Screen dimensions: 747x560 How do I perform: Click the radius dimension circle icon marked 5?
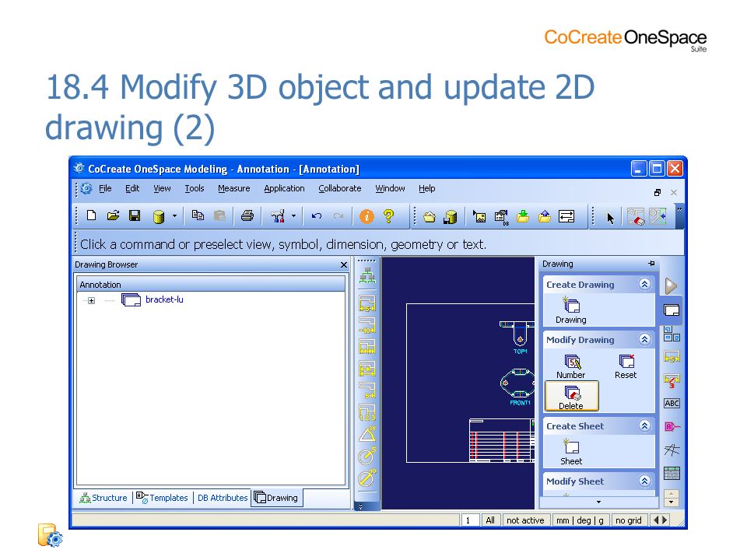[x=366, y=457]
